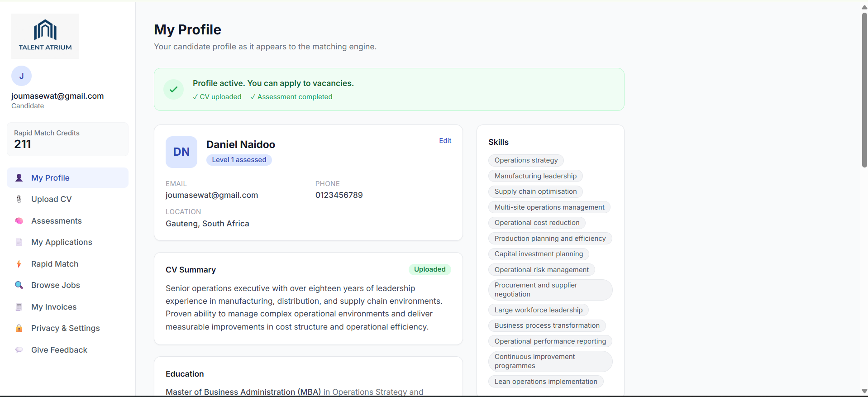
Task: Click the J user avatar circle
Action: coord(21,76)
